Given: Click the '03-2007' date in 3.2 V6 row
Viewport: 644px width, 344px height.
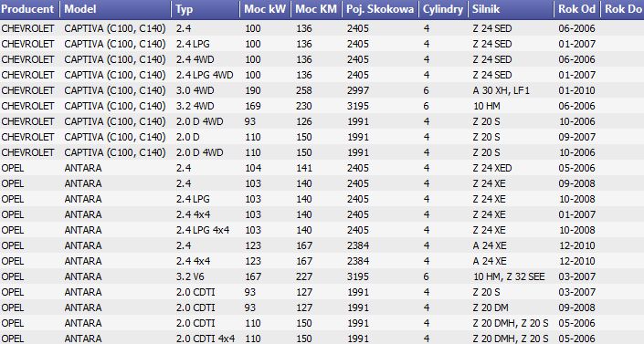Looking at the screenshot, I should 576,276.
